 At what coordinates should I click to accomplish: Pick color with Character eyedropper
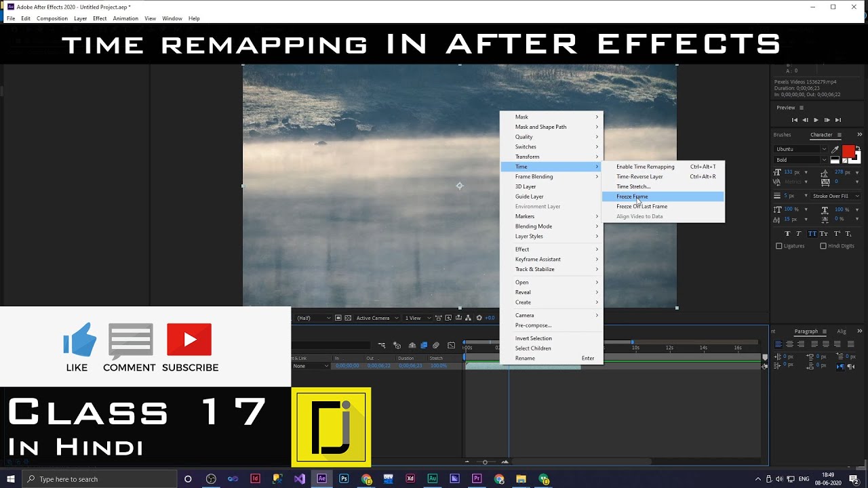(x=835, y=149)
